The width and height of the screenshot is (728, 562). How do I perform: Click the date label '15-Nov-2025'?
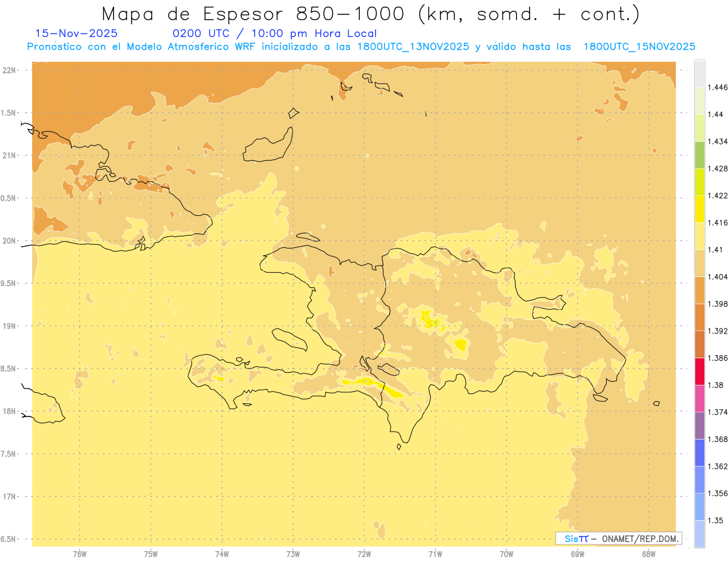[x=77, y=34]
